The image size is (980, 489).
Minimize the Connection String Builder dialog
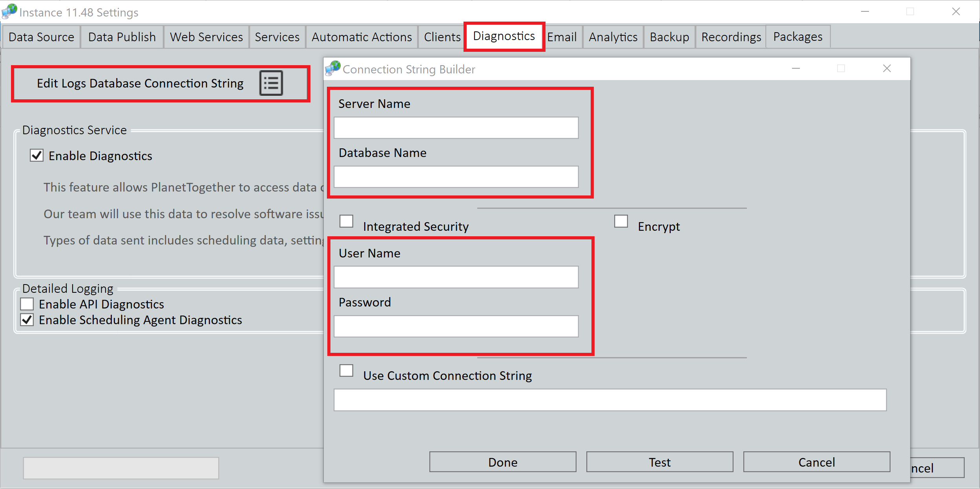[796, 68]
